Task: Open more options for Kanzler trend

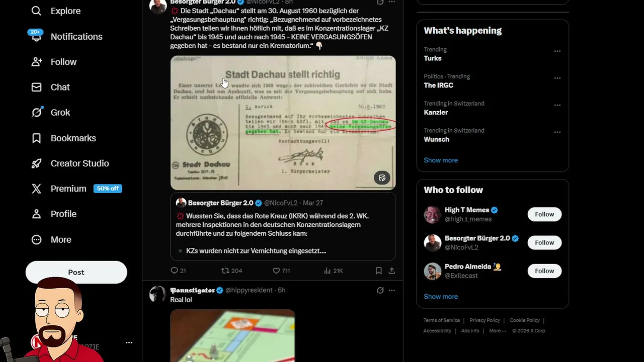Action: (557, 105)
